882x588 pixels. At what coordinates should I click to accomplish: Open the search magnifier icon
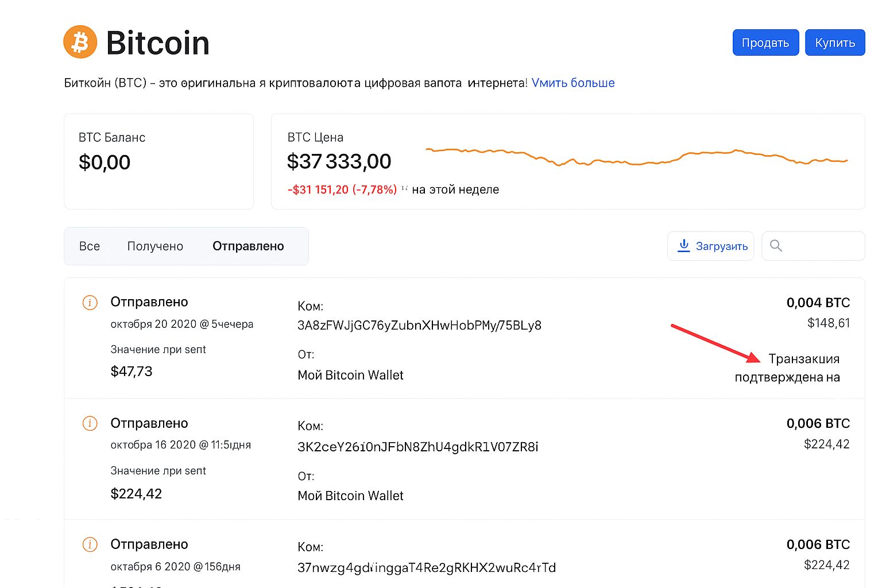pyautogui.click(x=776, y=246)
